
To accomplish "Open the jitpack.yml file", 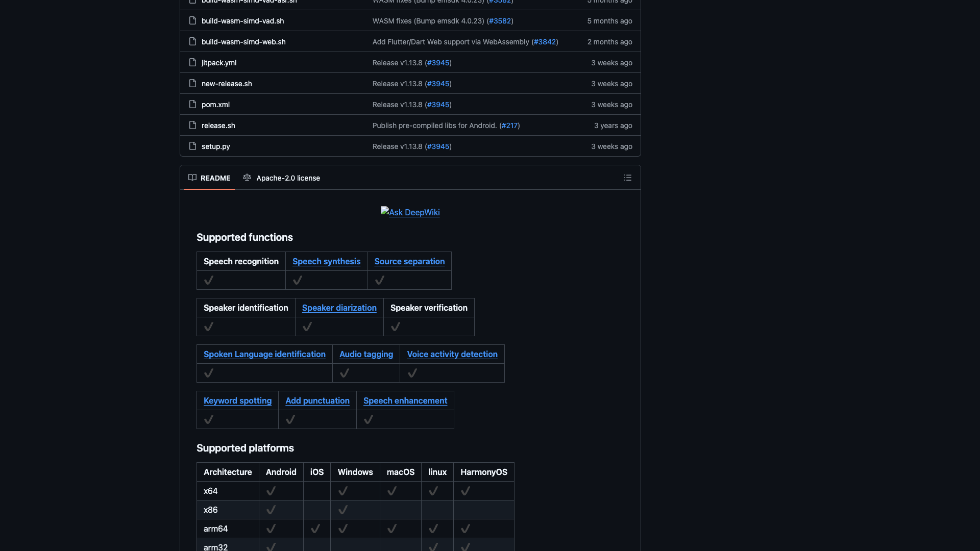I will coord(219,63).
